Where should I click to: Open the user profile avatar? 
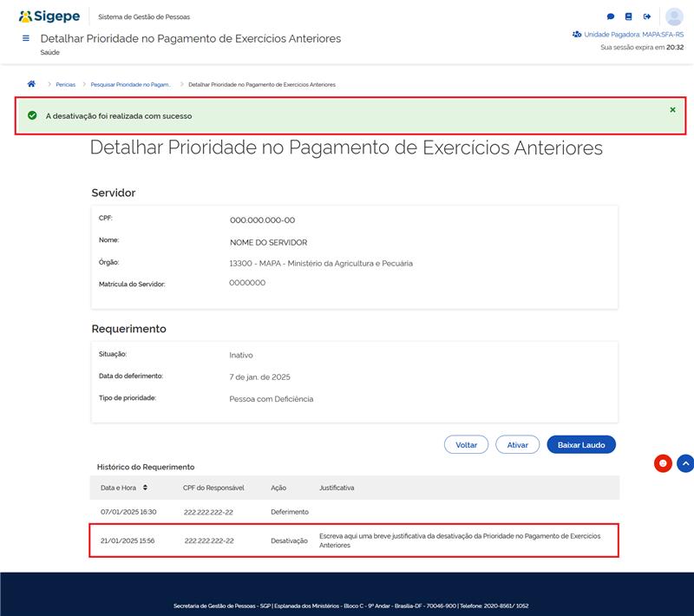pos(674,16)
